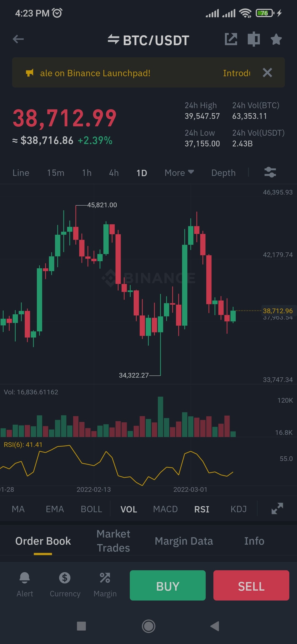This screenshot has width=297, height=644.
Task: Open the Margin Data tab
Action: tap(184, 541)
